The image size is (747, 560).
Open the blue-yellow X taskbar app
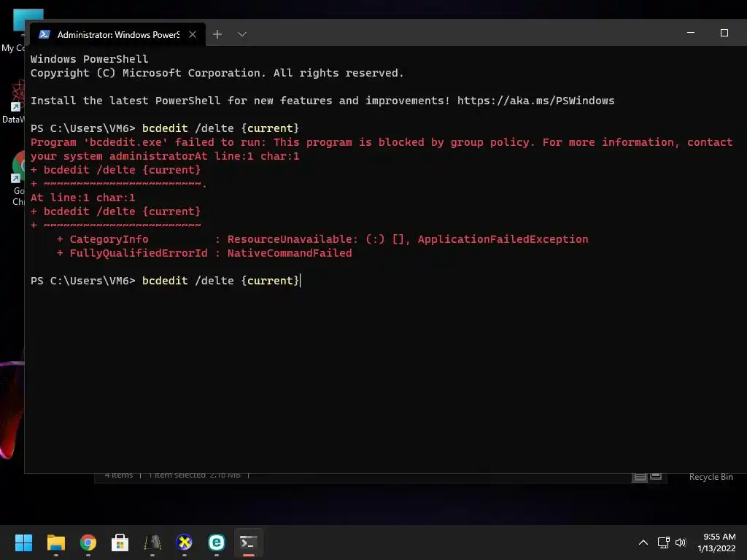point(185,542)
